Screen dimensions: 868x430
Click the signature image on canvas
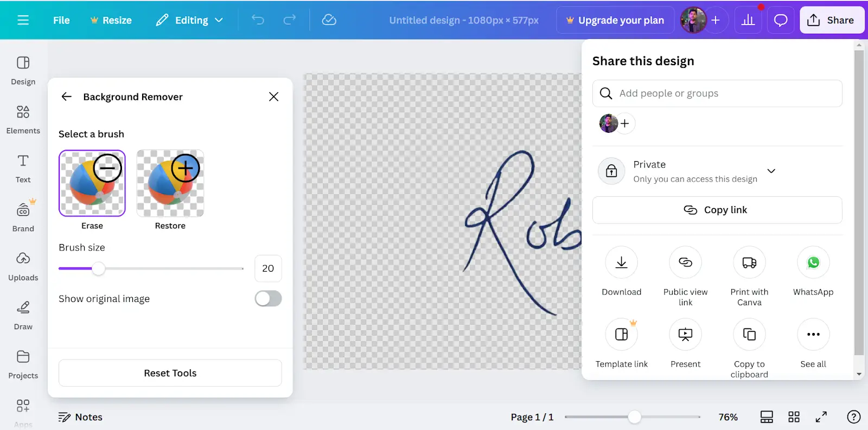523,233
